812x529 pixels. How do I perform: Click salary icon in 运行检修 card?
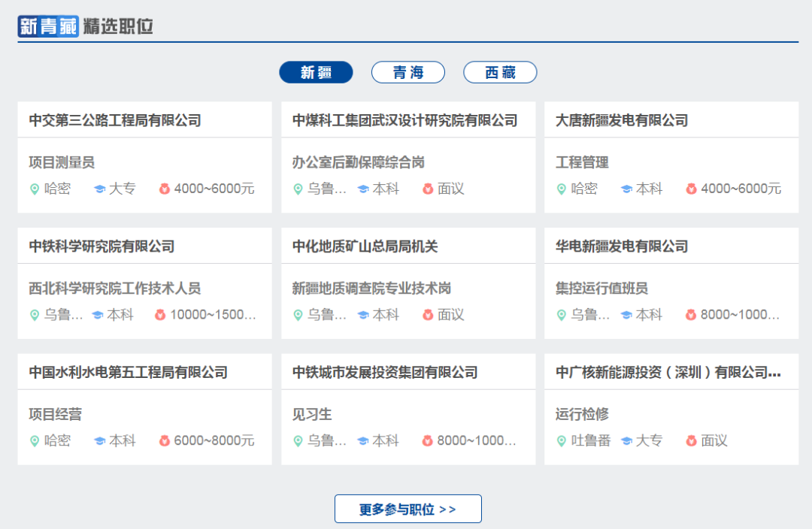[x=691, y=440]
